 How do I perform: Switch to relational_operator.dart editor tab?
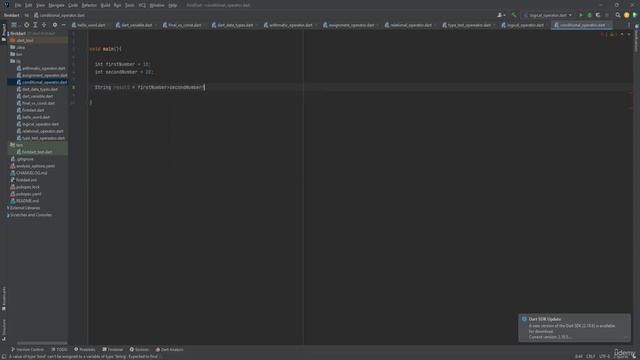point(410,25)
